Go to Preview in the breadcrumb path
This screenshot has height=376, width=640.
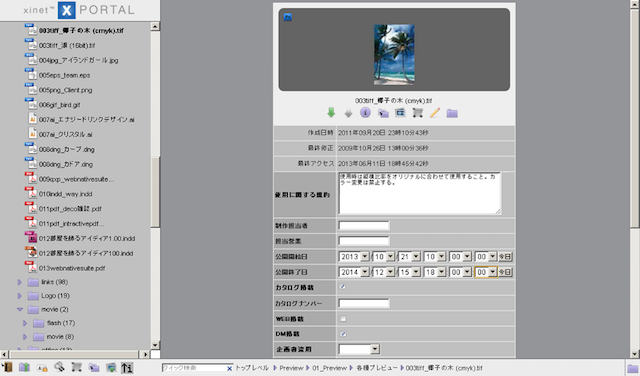[x=291, y=368]
